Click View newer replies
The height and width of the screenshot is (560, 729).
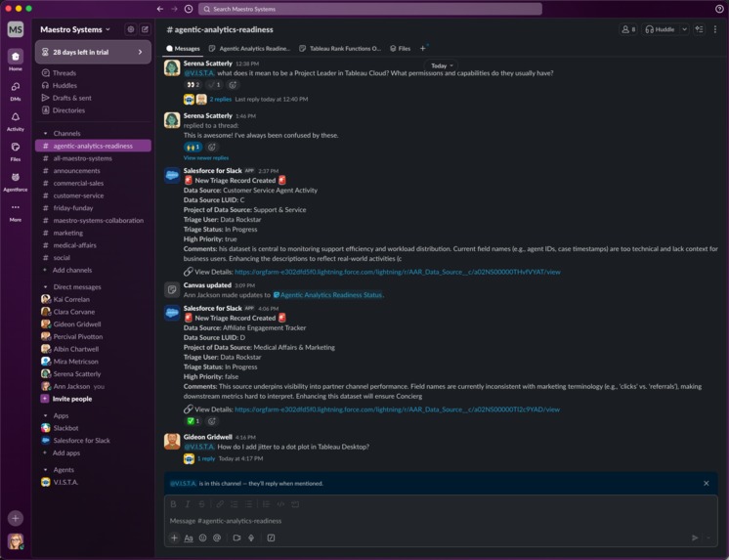(206, 158)
